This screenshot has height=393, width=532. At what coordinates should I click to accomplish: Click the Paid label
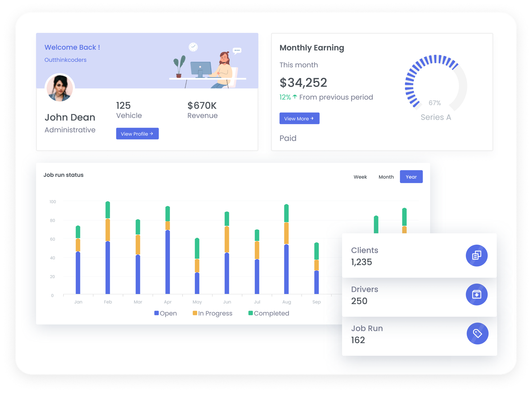(288, 138)
